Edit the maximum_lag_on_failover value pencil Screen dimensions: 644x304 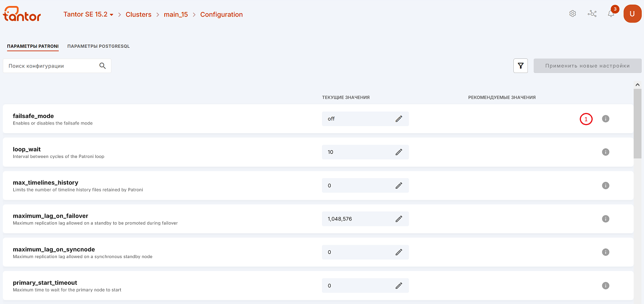point(399,219)
